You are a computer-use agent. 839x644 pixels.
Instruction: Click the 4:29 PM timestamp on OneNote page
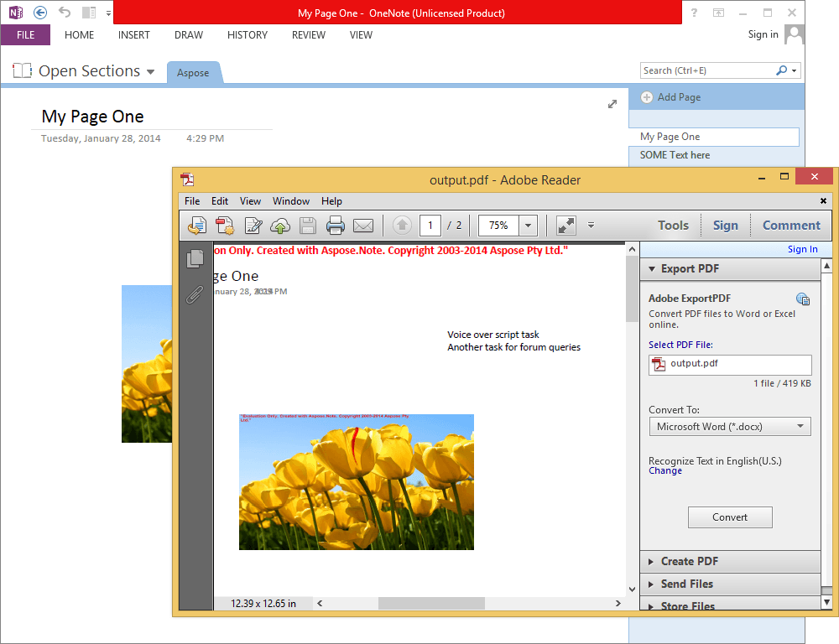205,138
